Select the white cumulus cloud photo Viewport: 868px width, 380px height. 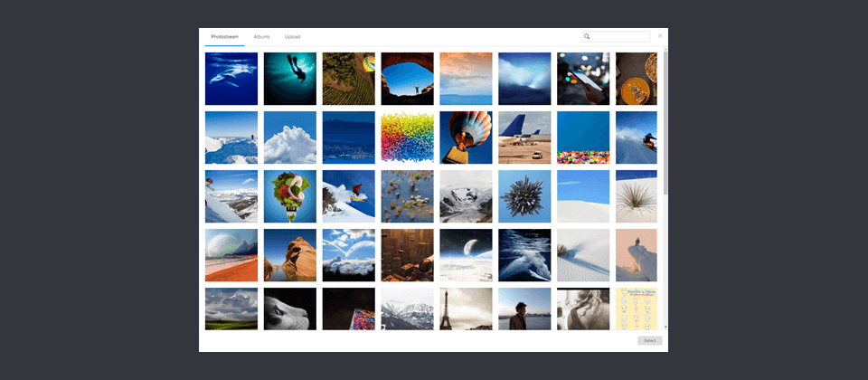click(290, 138)
